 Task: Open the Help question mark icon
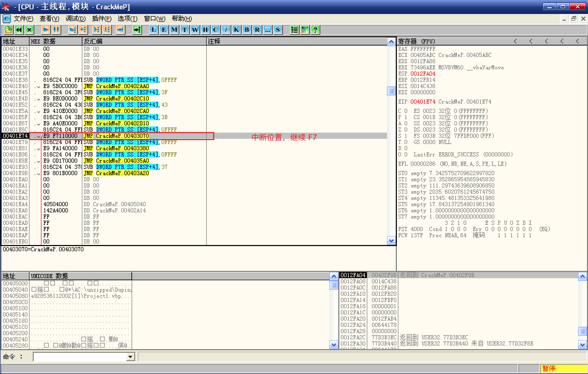click(x=315, y=30)
